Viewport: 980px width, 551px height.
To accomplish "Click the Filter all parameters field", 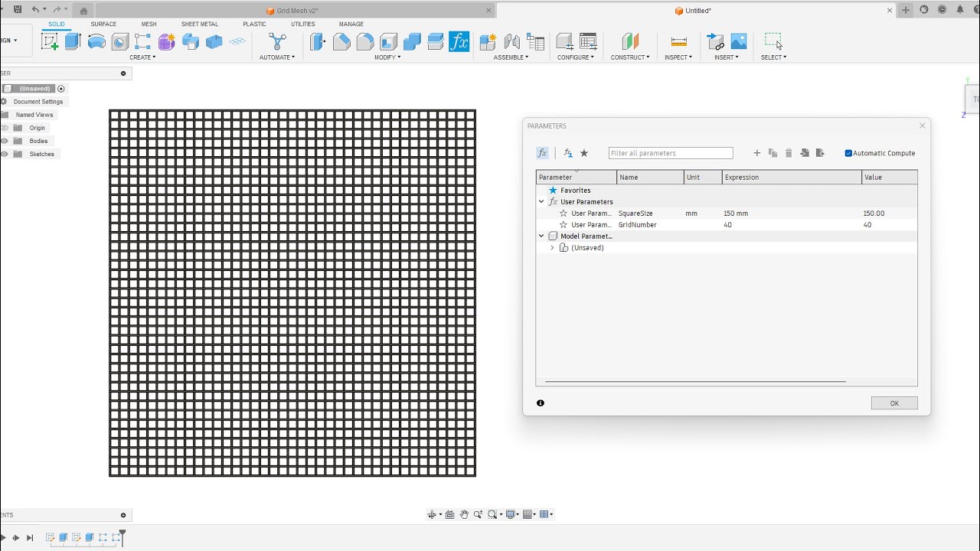I will [671, 153].
